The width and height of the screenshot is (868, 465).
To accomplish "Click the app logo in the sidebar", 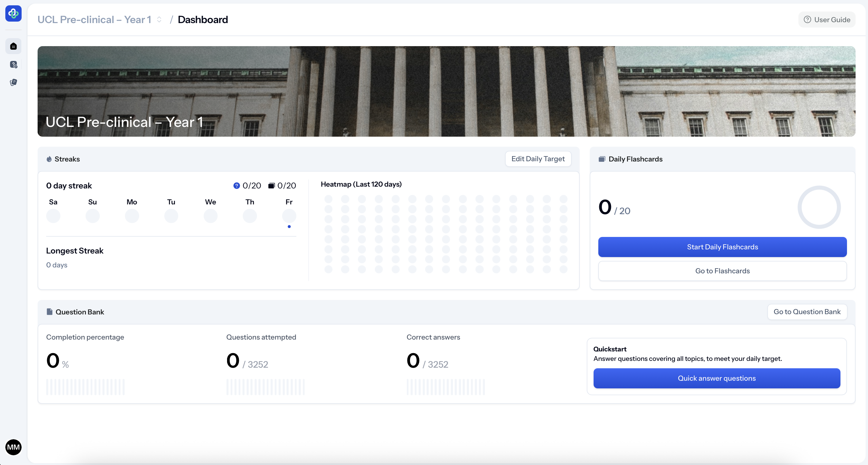I will coord(14,14).
